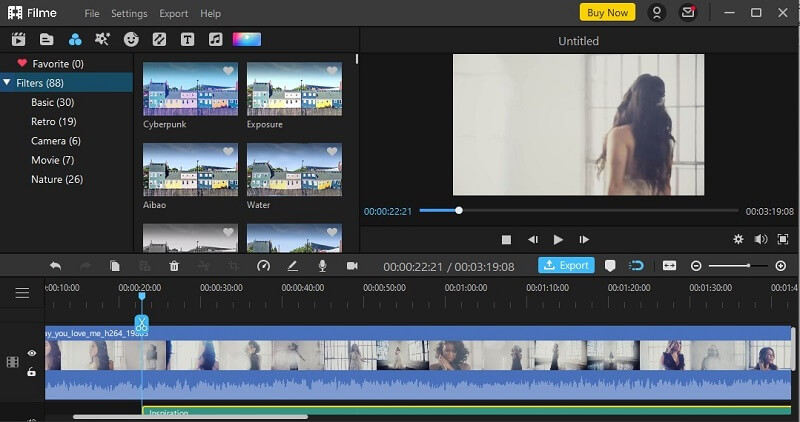Open the File menu
Image resolution: width=800 pixels, height=422 pixels.
pyautogui.click(x=92, y=13)
